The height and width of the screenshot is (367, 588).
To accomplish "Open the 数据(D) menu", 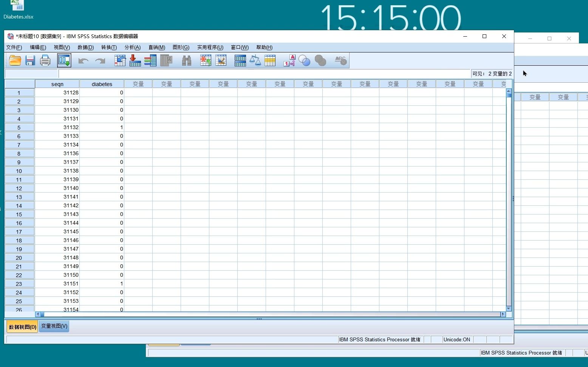I will (x=85, y=47).
